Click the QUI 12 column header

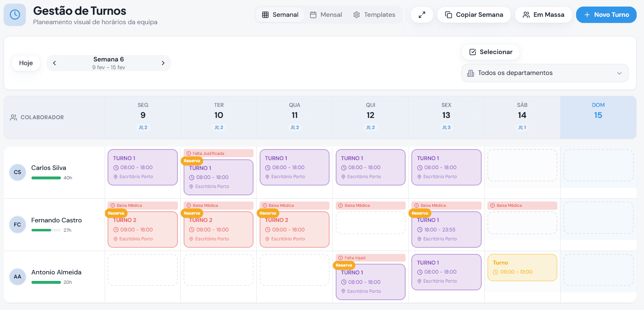[370, 118]
